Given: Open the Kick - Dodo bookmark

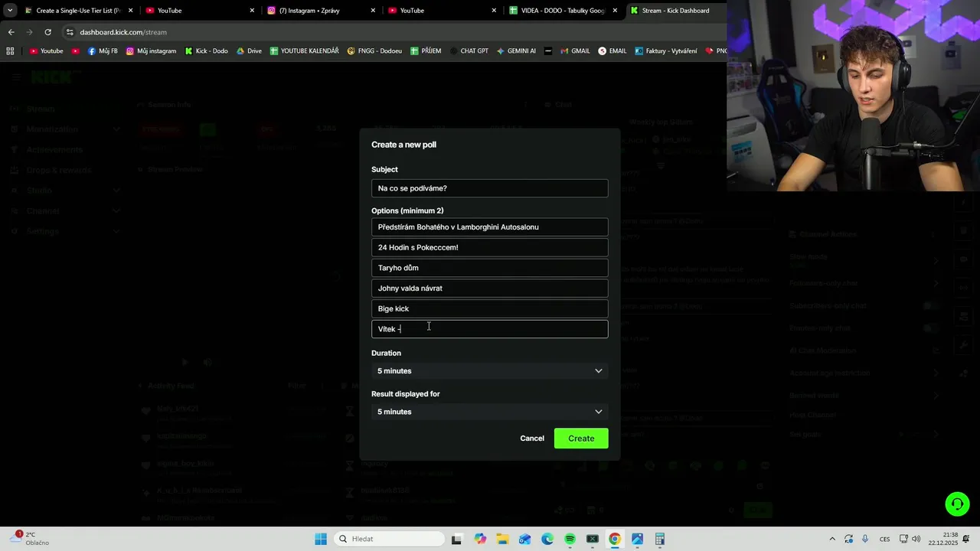Looking at the screenshot, I should (x=206, y=51).
